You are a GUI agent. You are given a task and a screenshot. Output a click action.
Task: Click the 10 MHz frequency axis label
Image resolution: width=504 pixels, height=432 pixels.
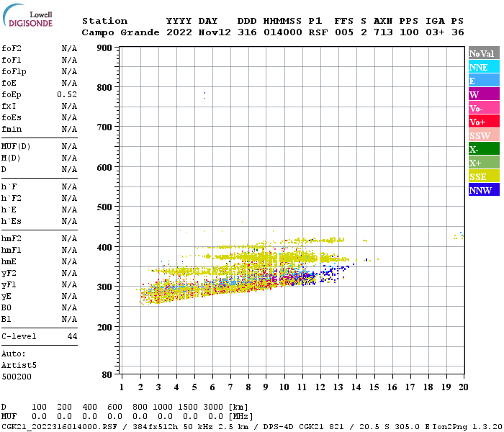point(284,387)
